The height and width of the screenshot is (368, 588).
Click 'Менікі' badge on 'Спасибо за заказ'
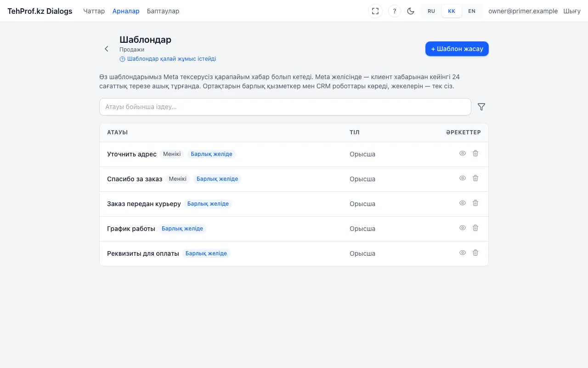coord(178,179)
